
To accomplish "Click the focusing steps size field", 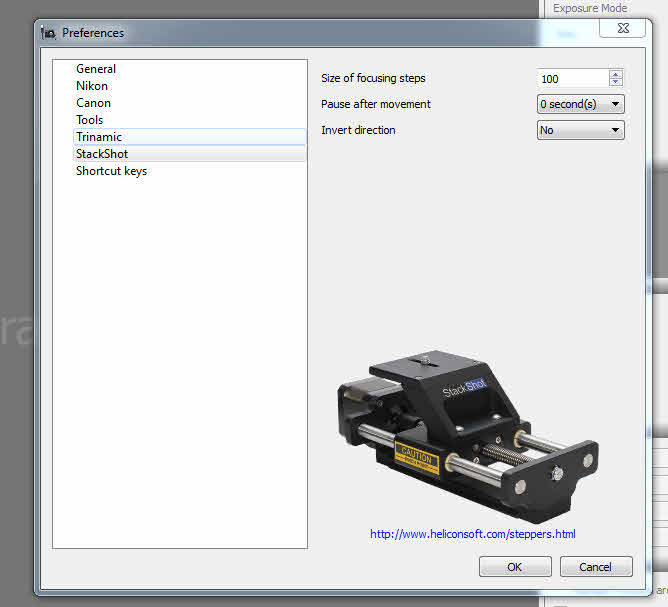I will (x=573, y=79).
